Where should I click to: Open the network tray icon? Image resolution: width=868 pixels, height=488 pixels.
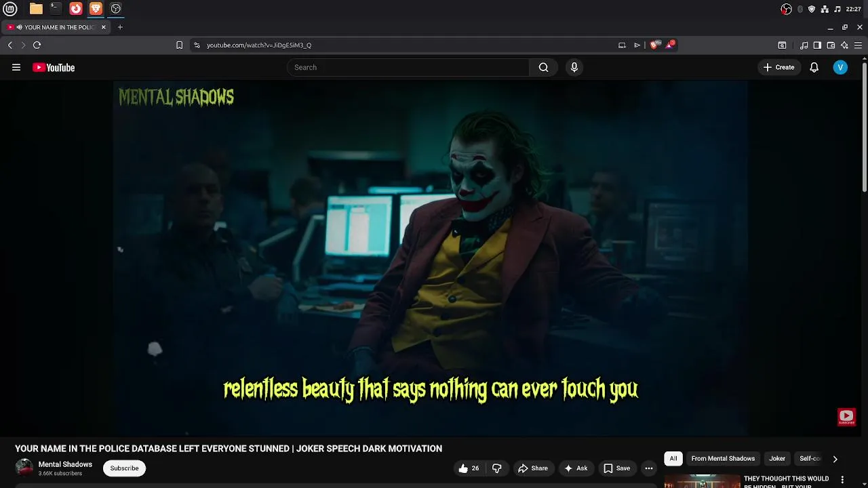[825, 9]
